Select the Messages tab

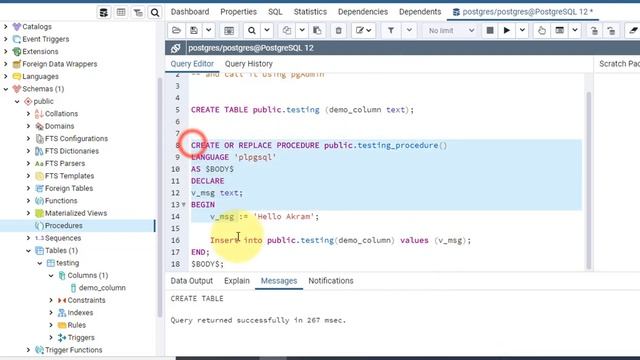tap(279, 281)
